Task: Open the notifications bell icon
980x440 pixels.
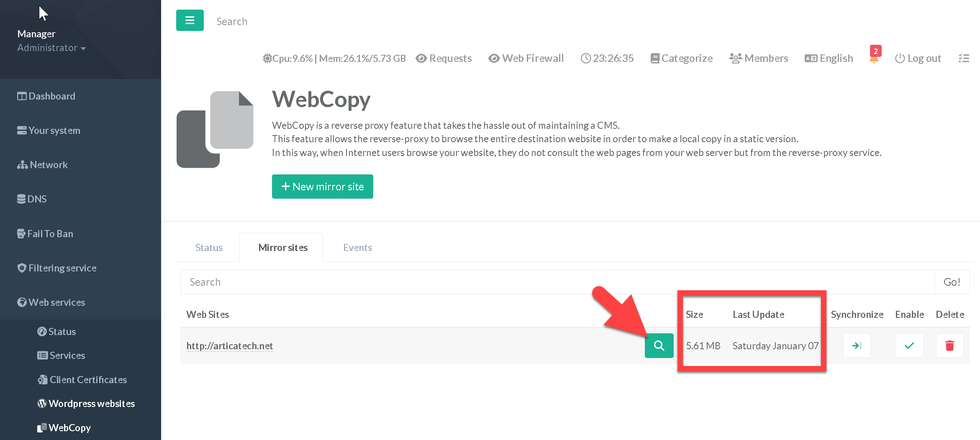Action: (x=874, y=59)
